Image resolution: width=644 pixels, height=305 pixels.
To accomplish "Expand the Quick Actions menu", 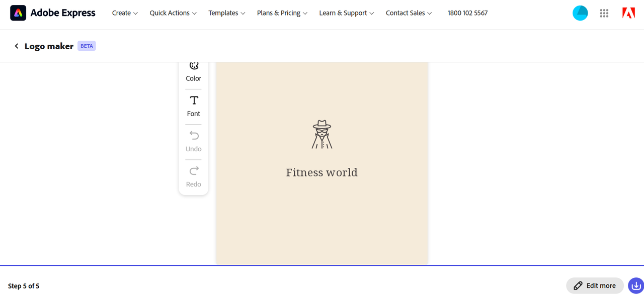I will [x=173, y=13].
